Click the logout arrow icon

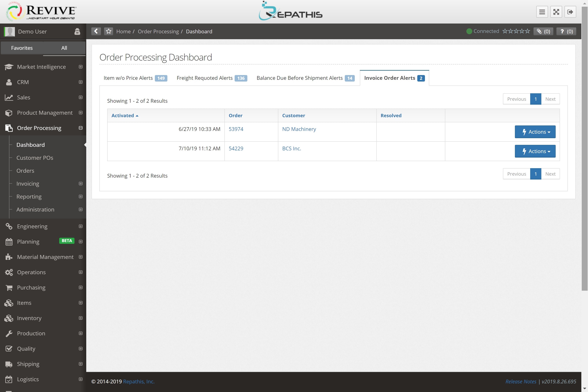tap(570, 12)
